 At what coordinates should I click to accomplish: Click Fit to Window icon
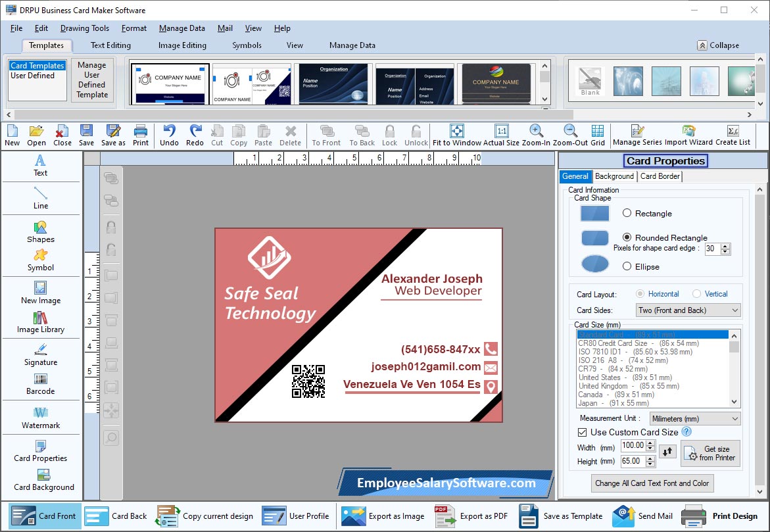[x=457, y=135]
